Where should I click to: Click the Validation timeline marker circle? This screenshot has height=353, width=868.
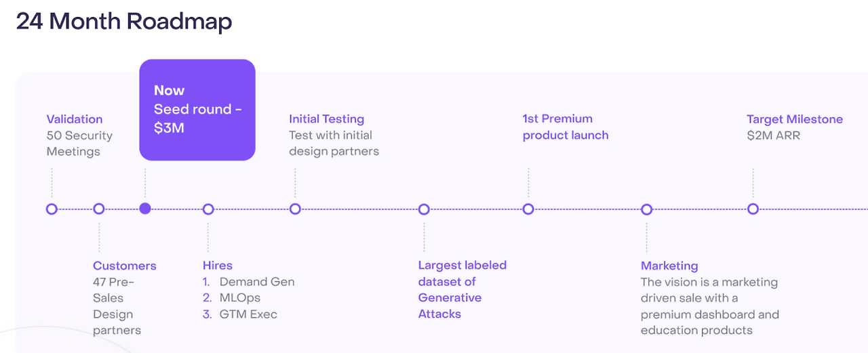tap(52, 209)
